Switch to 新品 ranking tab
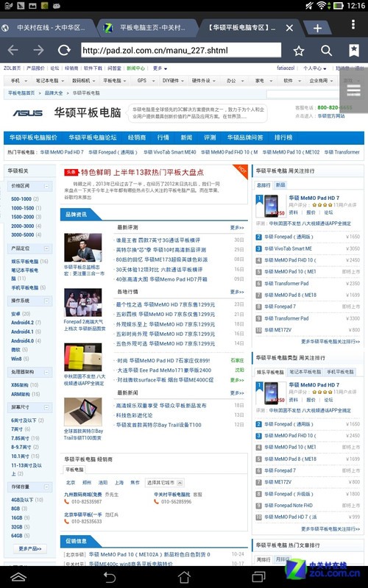The height and width of the screenshot is (588, 368). 280,185
